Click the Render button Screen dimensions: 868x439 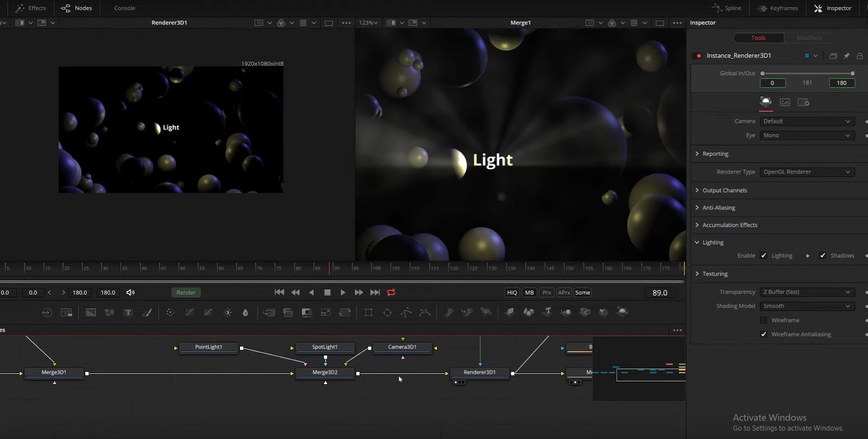(186, 292)
